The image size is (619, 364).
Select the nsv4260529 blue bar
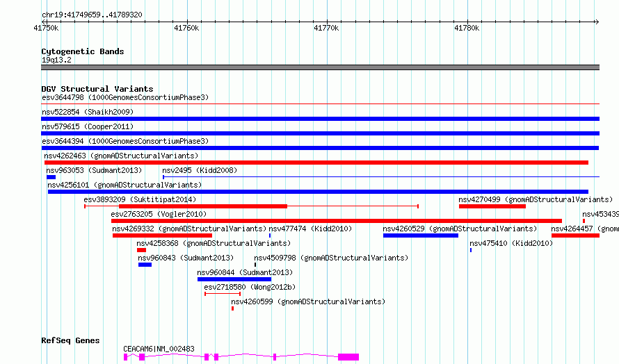pyautogui.click(x=421, y=235)
